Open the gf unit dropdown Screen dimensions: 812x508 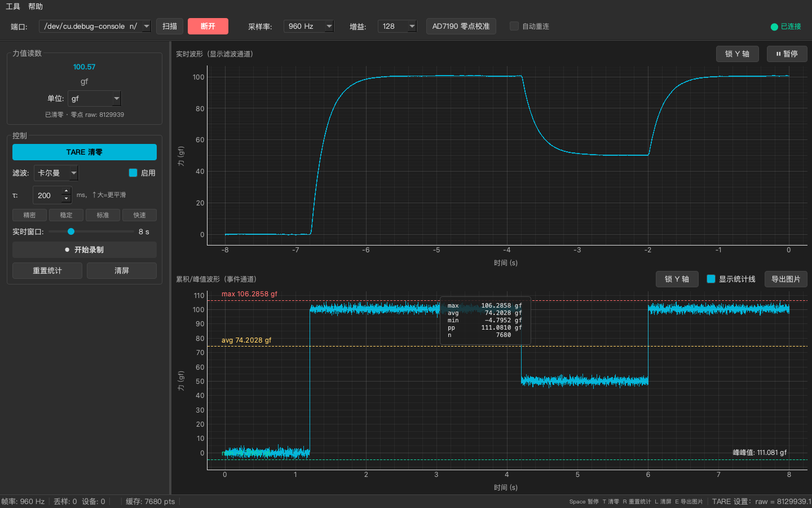(95, 98)
